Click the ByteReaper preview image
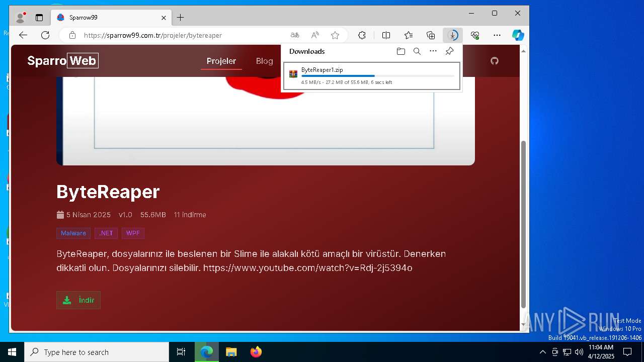 click(x=266, y=121)
